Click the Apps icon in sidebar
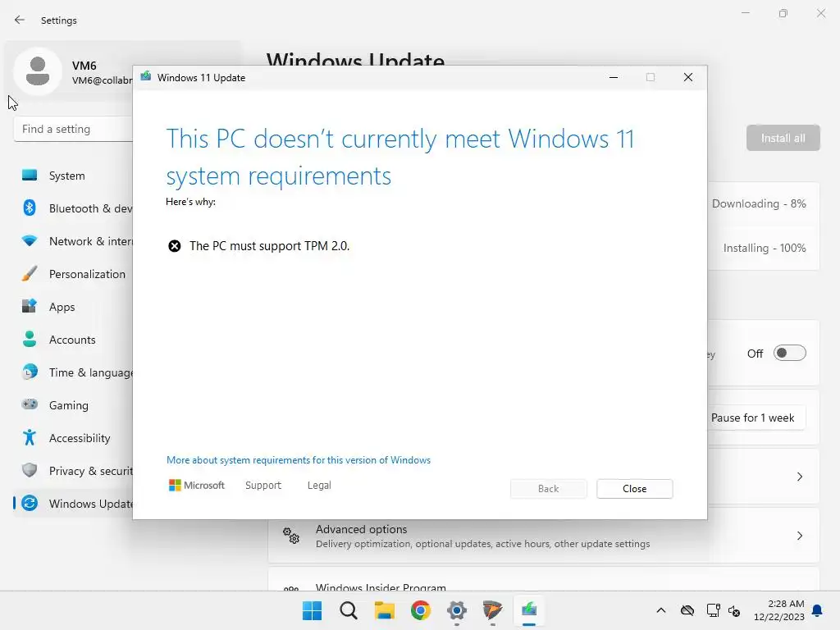Viewport: 840px width, 630px height. 30,307
